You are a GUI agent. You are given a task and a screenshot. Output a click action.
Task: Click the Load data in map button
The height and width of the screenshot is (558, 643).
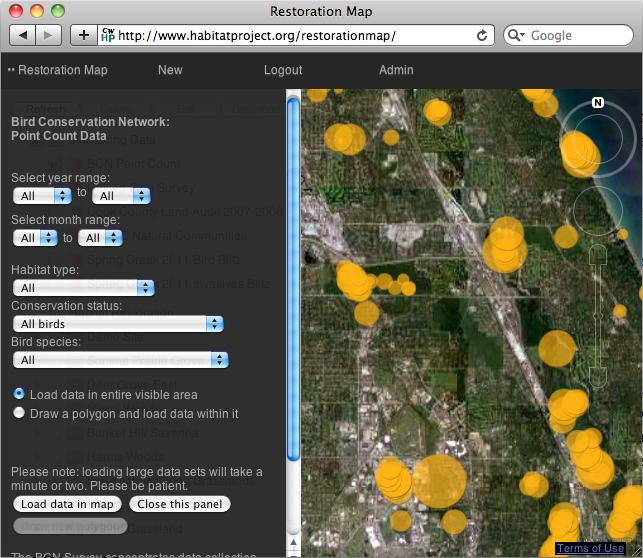point(67,504)
